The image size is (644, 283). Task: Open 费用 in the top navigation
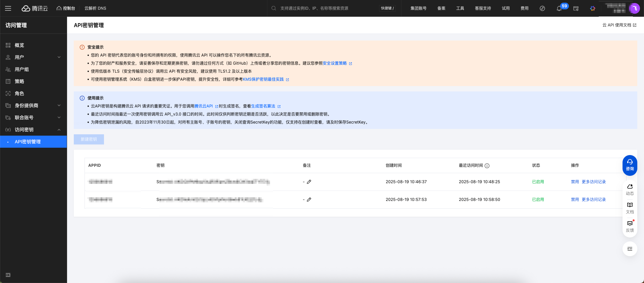[524, 8]
